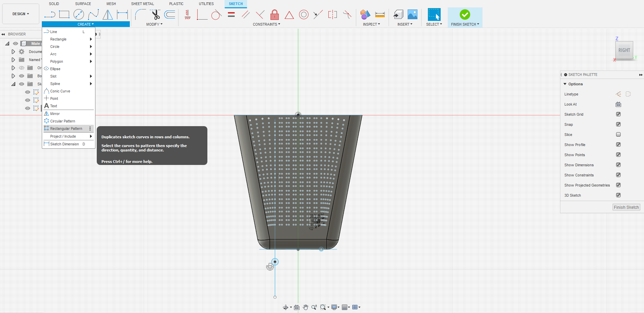Click the Fillet tool icon

[x=140, y=15]
